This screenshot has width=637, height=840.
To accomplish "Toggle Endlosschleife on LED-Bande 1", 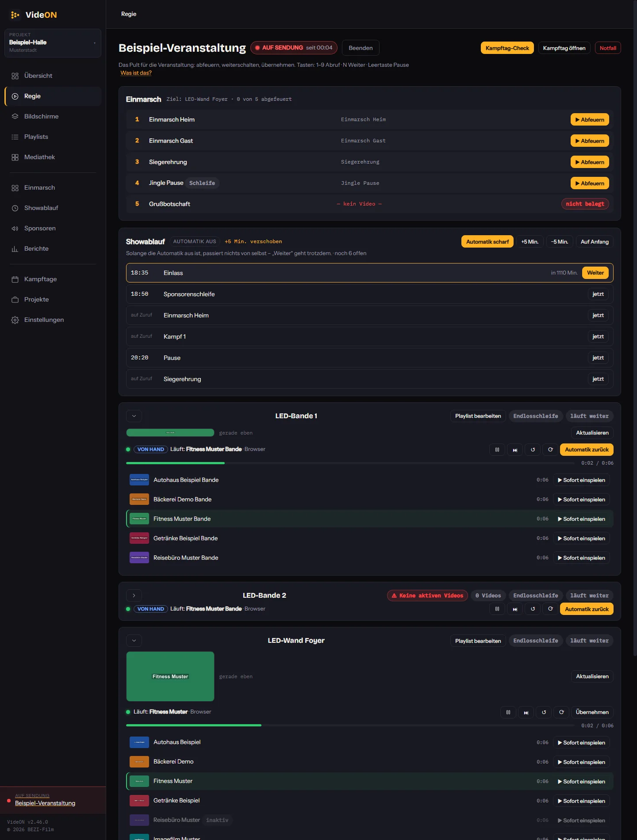I will (x=536, y=416).
